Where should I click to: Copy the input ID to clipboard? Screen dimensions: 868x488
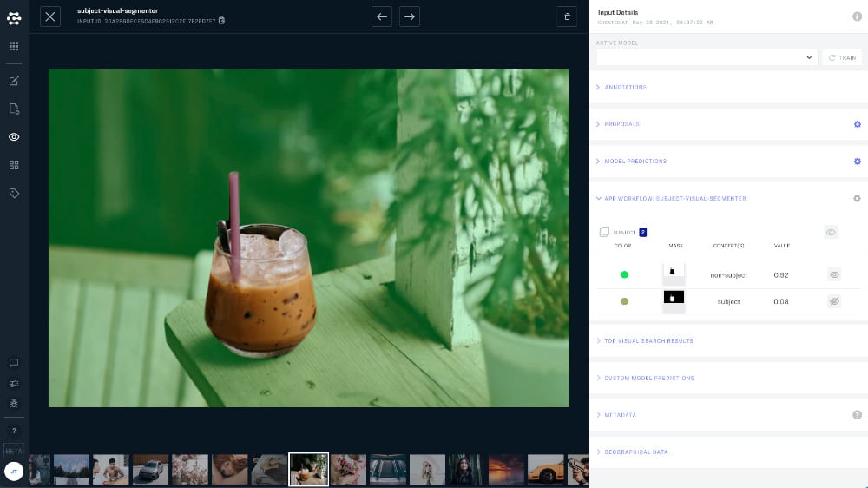tap(221, 21)
